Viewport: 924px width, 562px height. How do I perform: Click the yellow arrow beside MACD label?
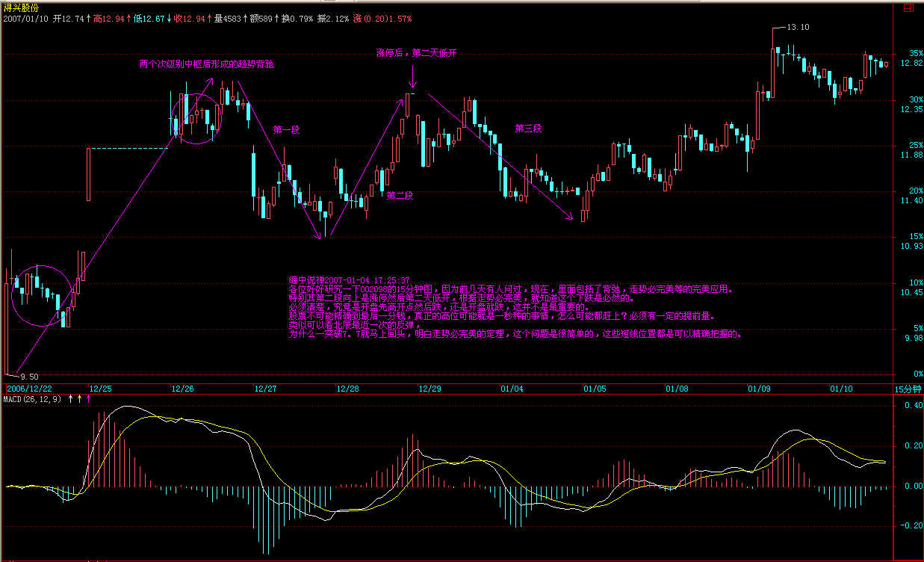click(80, 399)
